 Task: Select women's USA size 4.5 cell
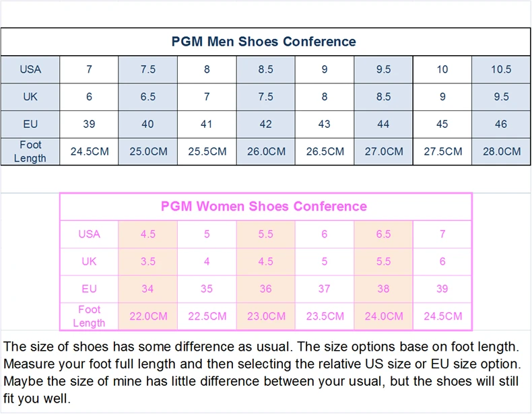(x=148, y=234)
